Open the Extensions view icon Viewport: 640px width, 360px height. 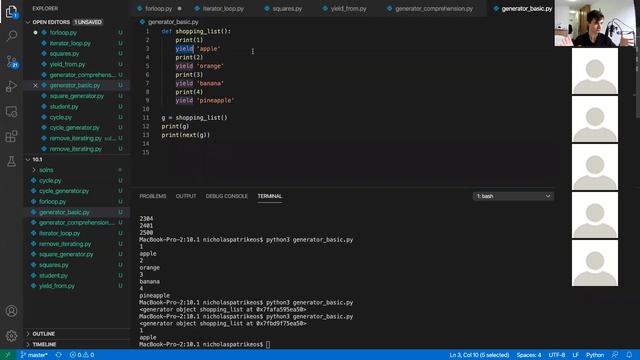pos(11,136)
